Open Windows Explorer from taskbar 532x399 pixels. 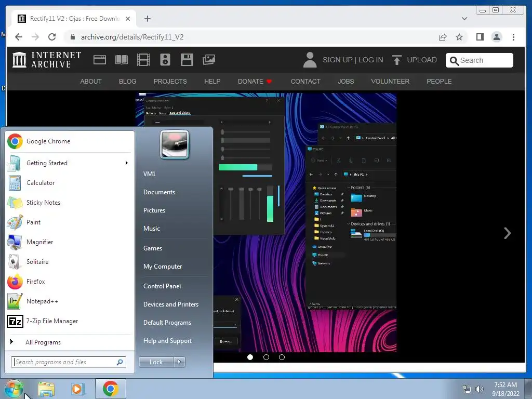click(x=46, y=389)
